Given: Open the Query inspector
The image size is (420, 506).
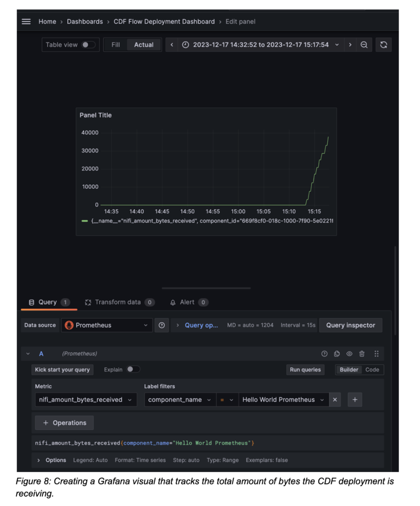Looking at the screenshot, I should click(x=351, y=325).
